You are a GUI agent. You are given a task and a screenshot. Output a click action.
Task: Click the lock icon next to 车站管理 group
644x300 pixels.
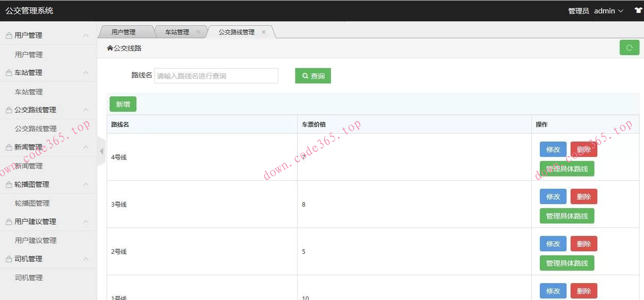[x=8, y=73]
